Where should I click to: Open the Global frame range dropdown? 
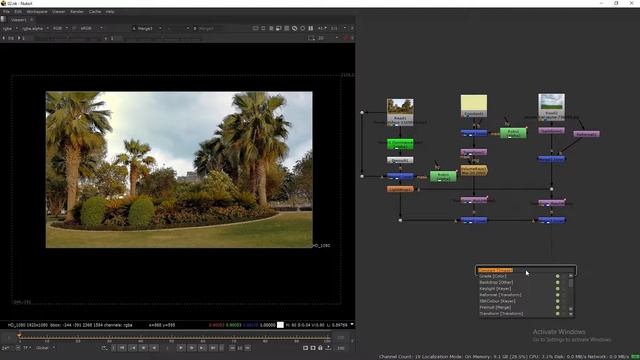tap(45, 348)
